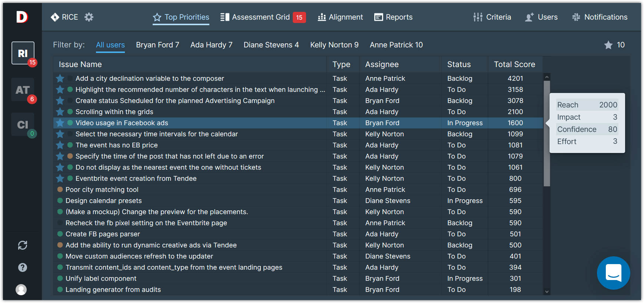644x303 pixels.
Task: Click the Impact value in score popup
Action: coord(615,117)
